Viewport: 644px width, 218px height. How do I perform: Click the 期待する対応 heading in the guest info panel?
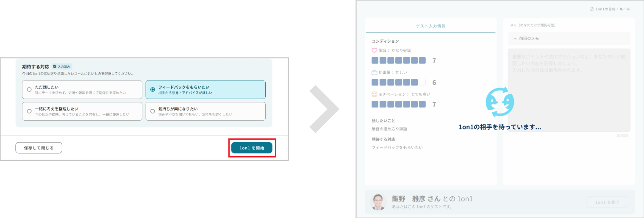pyautogui.click(x=383, y=139)
